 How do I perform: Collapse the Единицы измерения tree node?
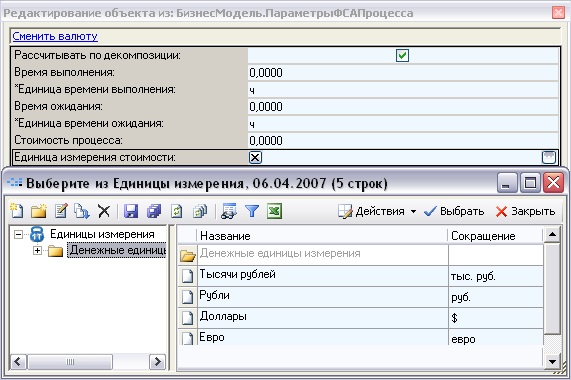18,234
